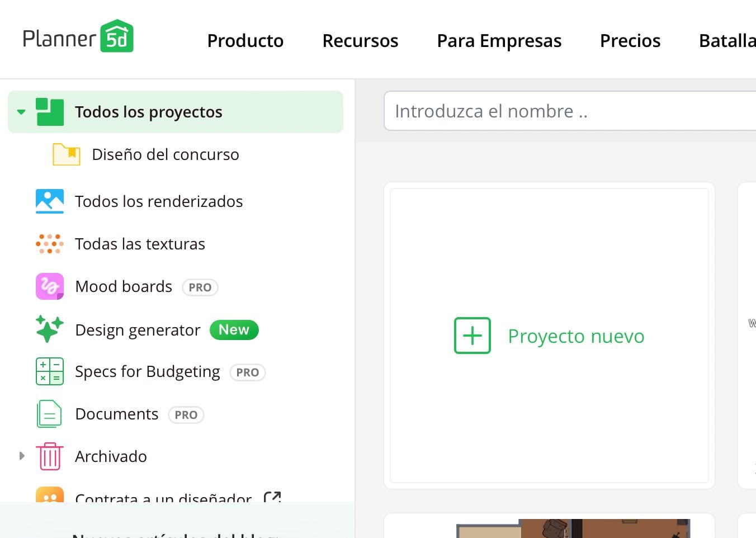
Task: Open the Producto menu
Action: point(245,40)
